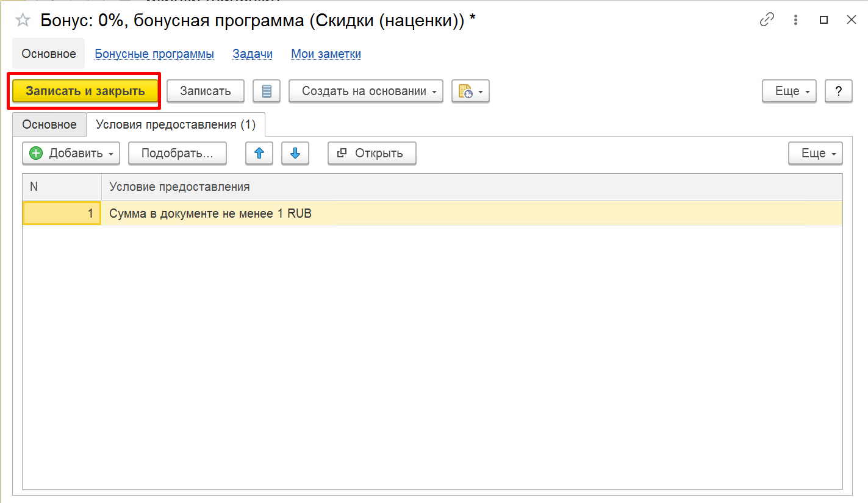Click the Подобрать... button

178,153
